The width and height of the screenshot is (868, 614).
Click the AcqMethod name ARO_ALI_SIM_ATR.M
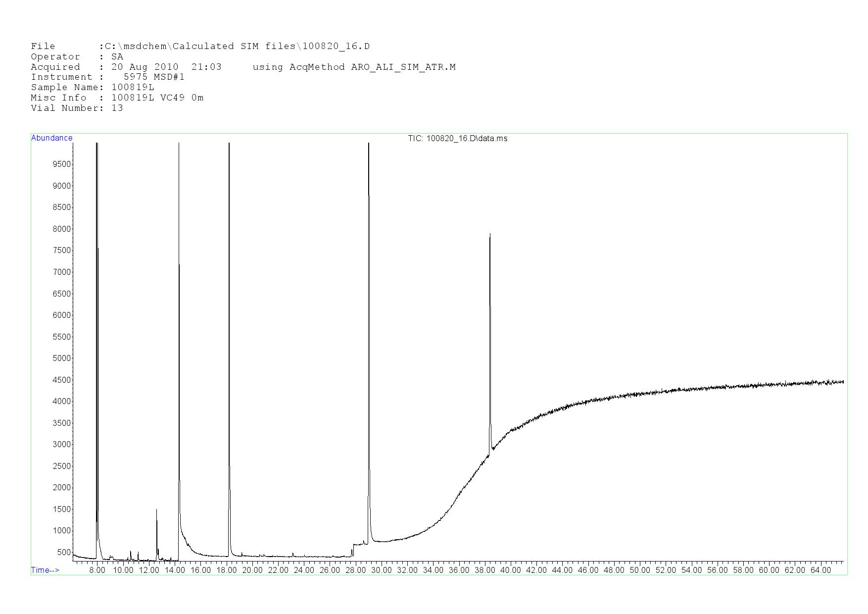[403, 67]
